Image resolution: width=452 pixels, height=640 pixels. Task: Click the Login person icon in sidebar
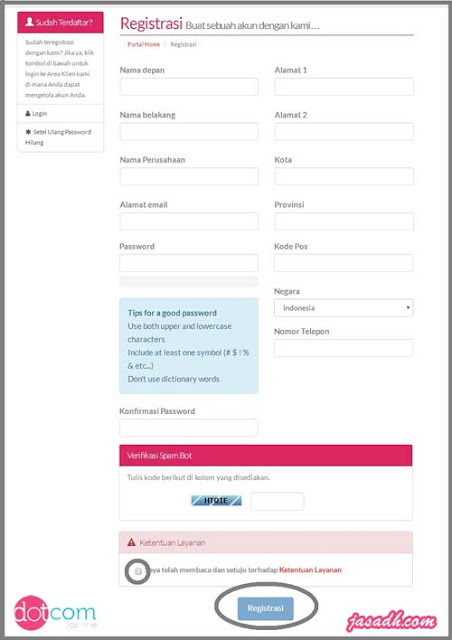pos(28,113)
